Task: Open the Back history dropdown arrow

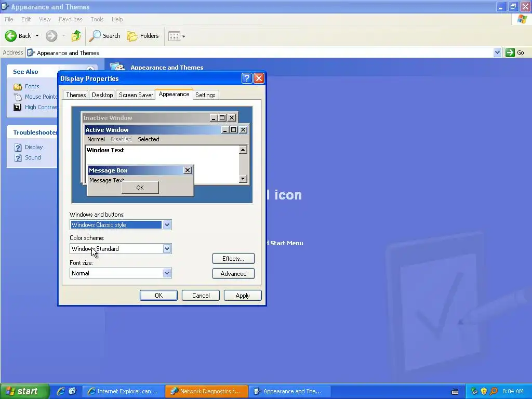Action: pos(37,36)
